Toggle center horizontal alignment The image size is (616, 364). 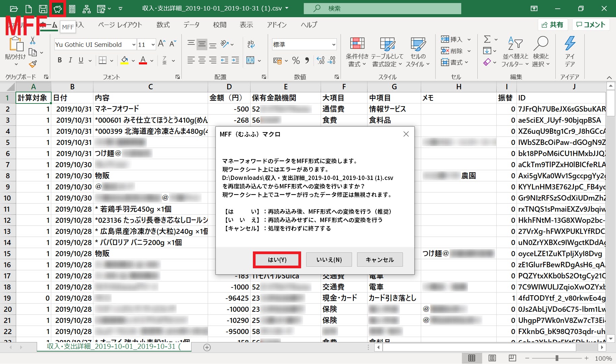point(202,60)
